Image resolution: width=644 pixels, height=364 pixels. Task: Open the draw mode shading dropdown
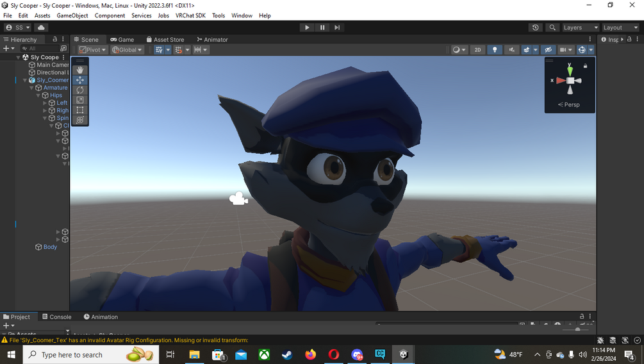(459, 50)
